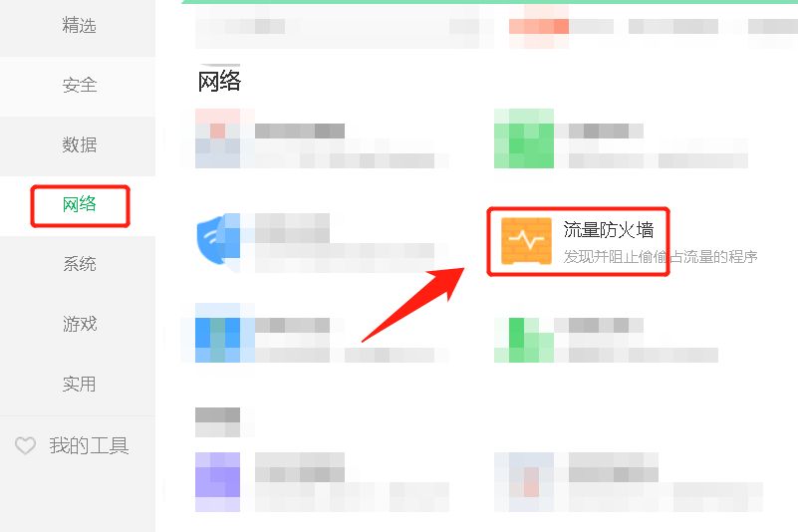This screenshot has width=798, height=532.
Task: Switch to the 安全 category tab
Action: [78, 85]
